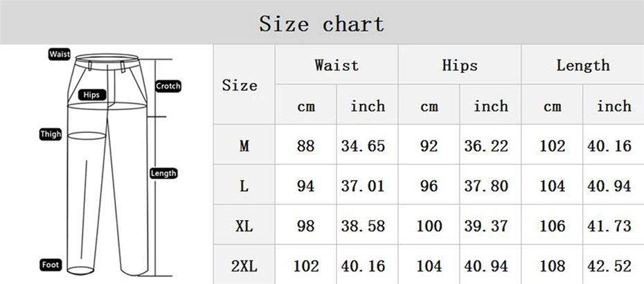644x284 pixels.
Task: Select the M size row label
Action: tap(244, 146)
